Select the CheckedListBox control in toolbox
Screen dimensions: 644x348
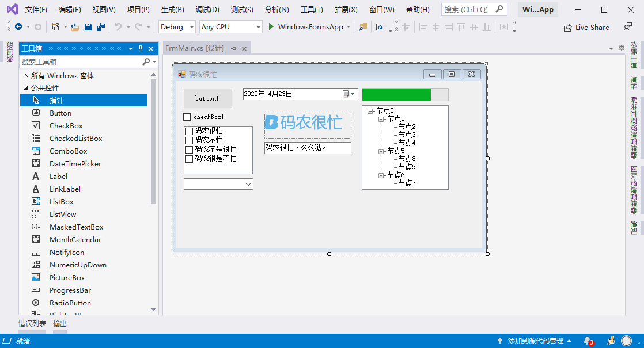pos(84,139)
